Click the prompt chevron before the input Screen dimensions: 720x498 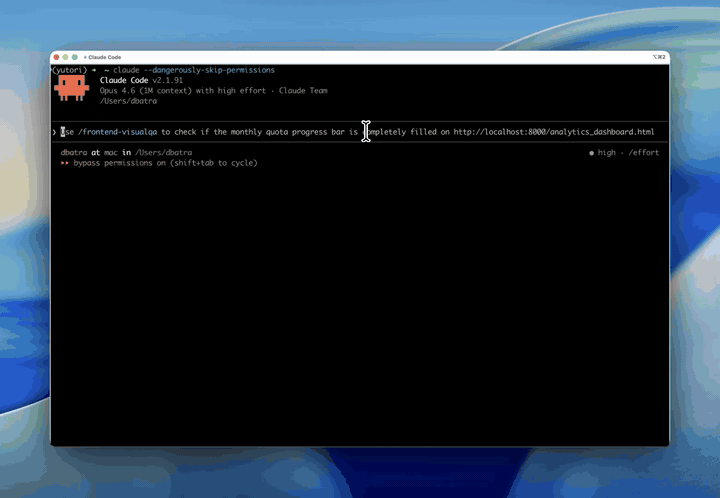click(x=54, y=132)
